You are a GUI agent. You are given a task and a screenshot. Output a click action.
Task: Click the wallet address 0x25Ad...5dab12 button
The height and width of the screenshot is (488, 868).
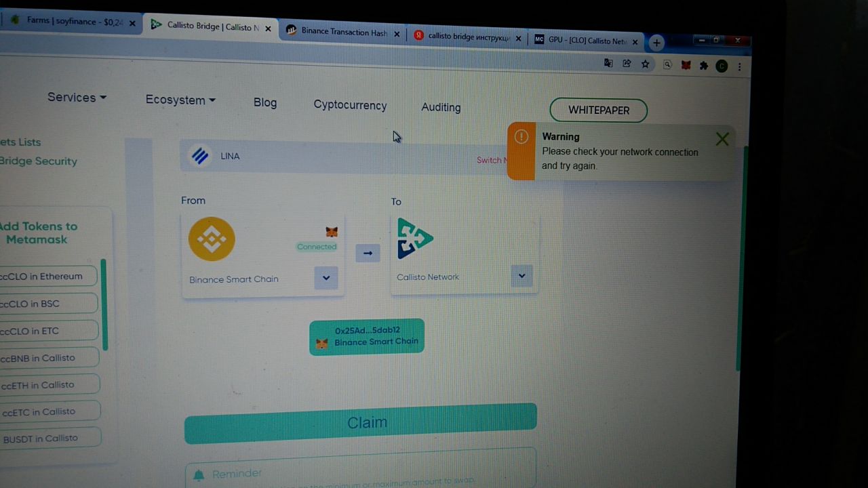[367, 336]
